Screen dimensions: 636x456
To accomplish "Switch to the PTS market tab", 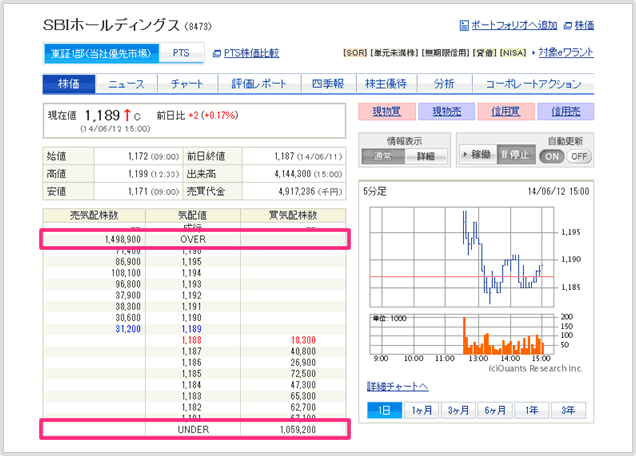I will pos(181,53).
